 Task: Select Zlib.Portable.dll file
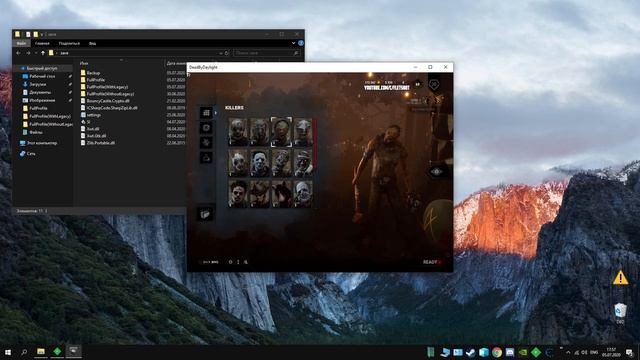(98, 143)
